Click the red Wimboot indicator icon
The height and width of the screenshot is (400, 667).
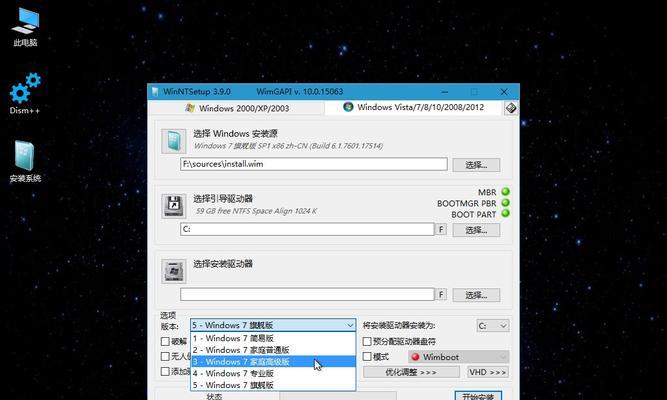click(x=416, y=357)
